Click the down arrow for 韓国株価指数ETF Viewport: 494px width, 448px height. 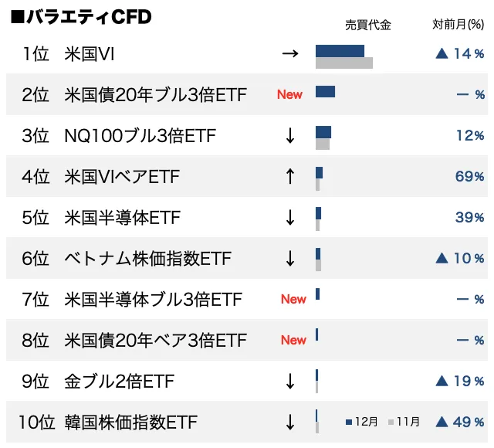[290, 423]
